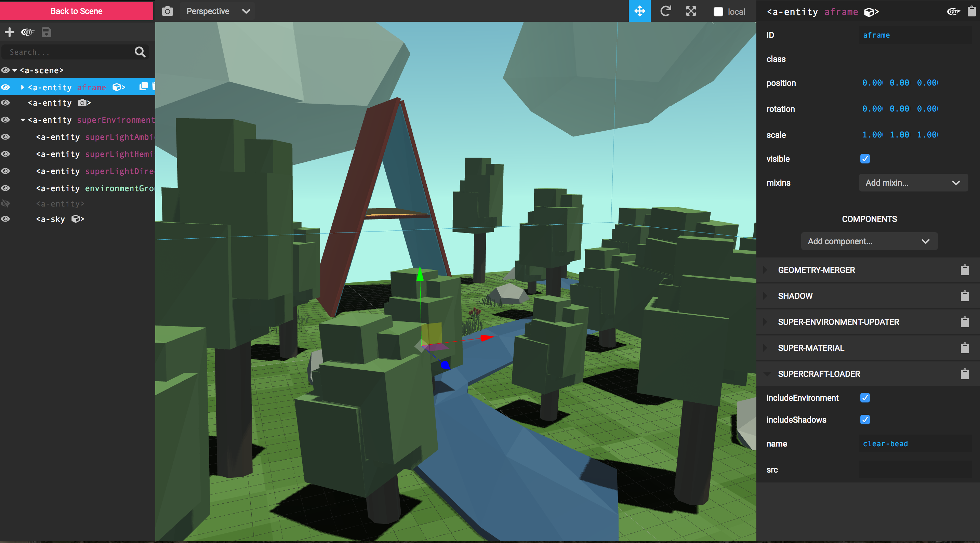Select the Perspective view menu
The image size is (980, 543).
click(216, 11)
